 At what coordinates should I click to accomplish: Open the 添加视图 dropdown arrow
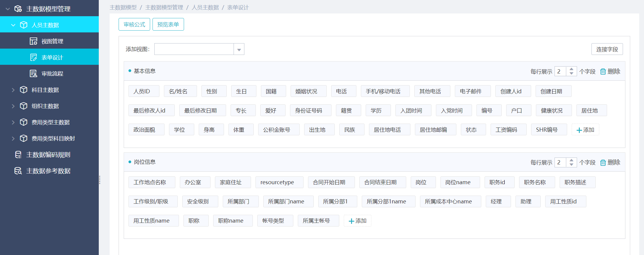(239, 49)
